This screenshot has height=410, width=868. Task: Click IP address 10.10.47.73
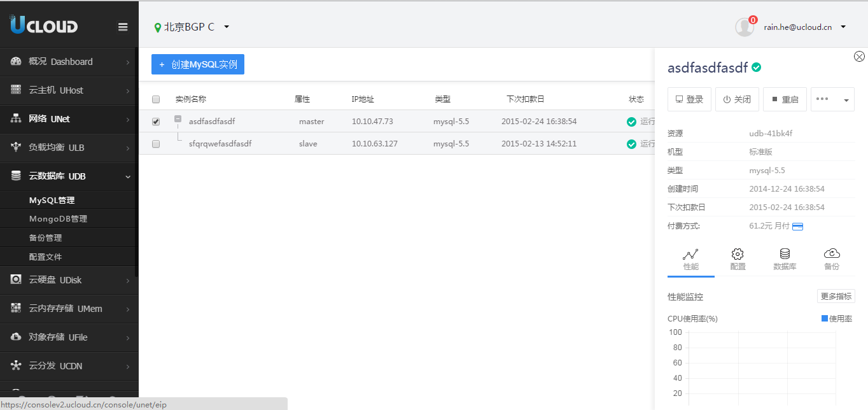tap(372, 122)
